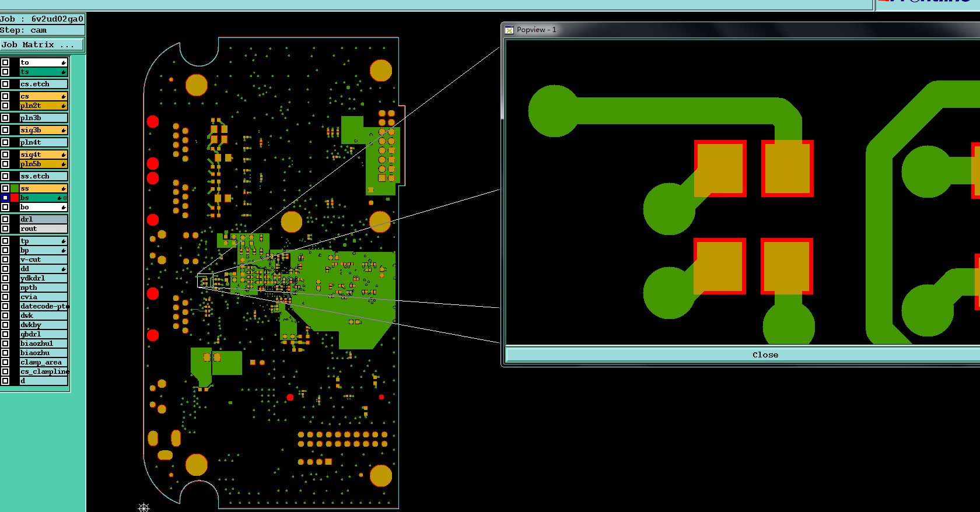The width and height of the screenshot is (980, 512).
Task: Click the small zoom rectangle on the board
Action: point(205,280)
